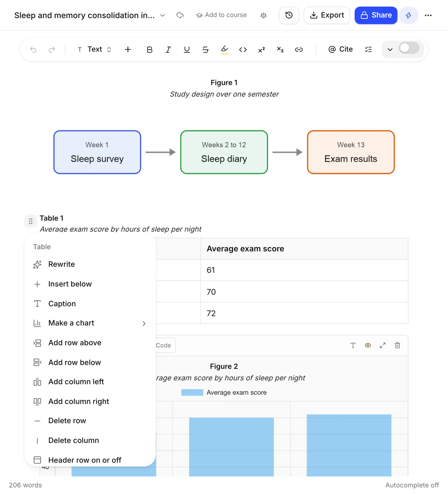The height and width of the screenshot is (494, 448).
Task: Click the Sleep diary diagram box
Action: click(224, 152)
